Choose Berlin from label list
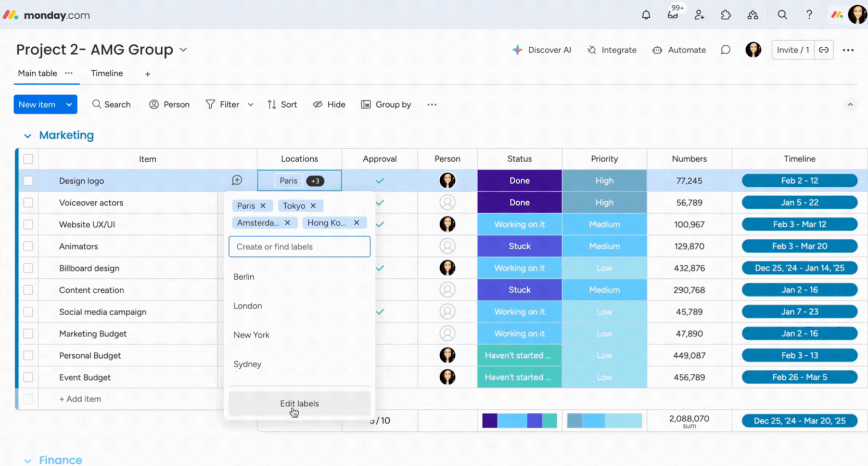Viewport: 868px width, 466px height. (299, 277)
